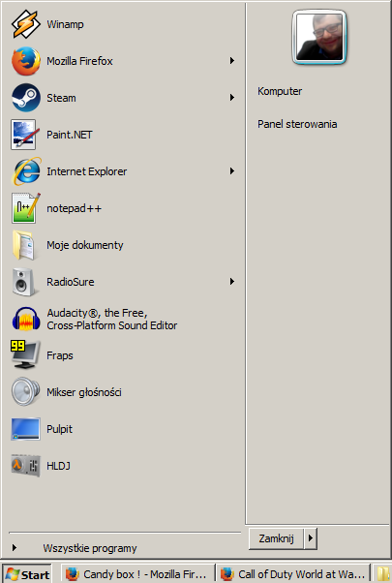
Task: Open the Winamp lightning bolt icon
Action: click(x=25, y=24)
